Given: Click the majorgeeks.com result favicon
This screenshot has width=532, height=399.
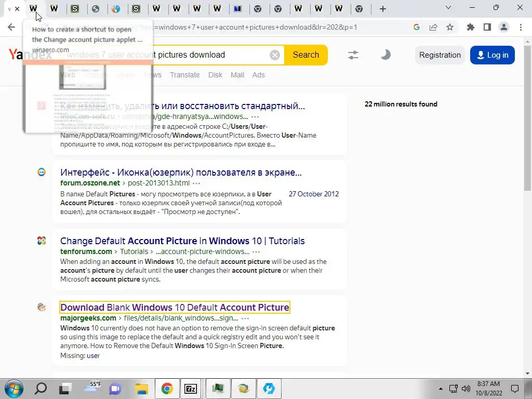Looking at the screenshot, I should pos(42,307).
